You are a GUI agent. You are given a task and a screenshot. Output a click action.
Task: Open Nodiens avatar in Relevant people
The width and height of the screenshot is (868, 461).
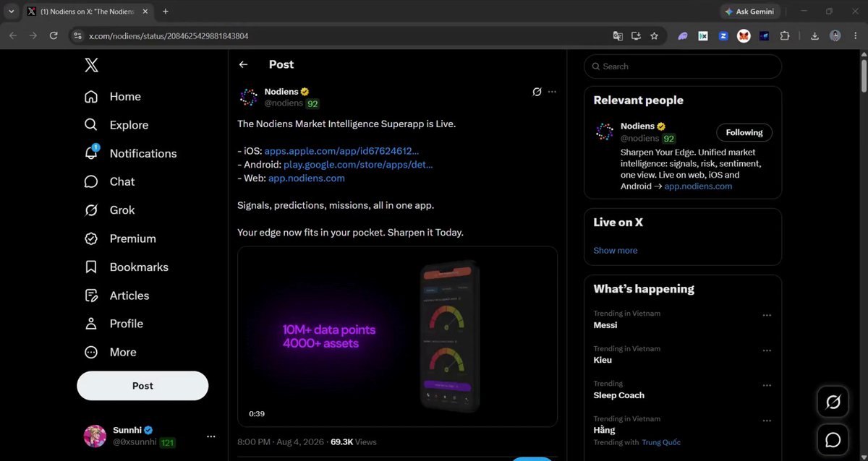(605, 132)
